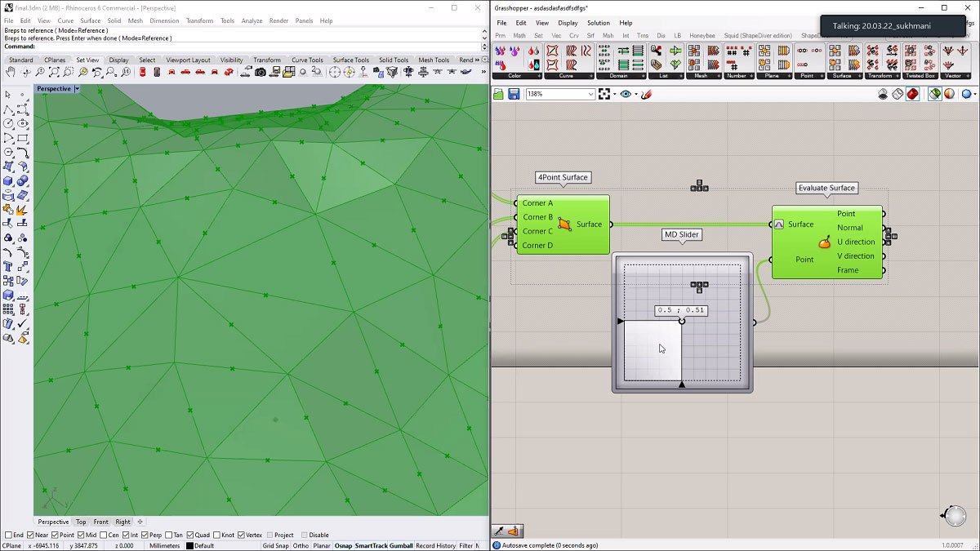
Task: Select the Pan view hand tool
Action: [x=8, y=73]
